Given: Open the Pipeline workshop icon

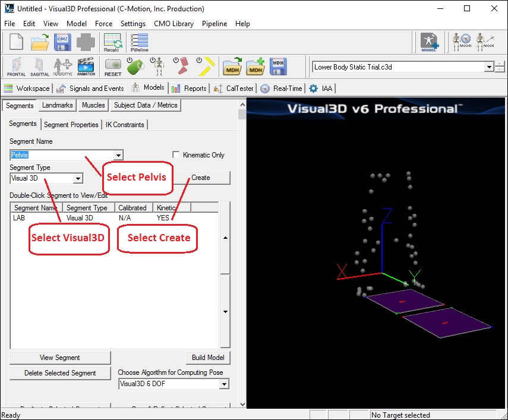Looking at the screenshot, I should [140, 42].
